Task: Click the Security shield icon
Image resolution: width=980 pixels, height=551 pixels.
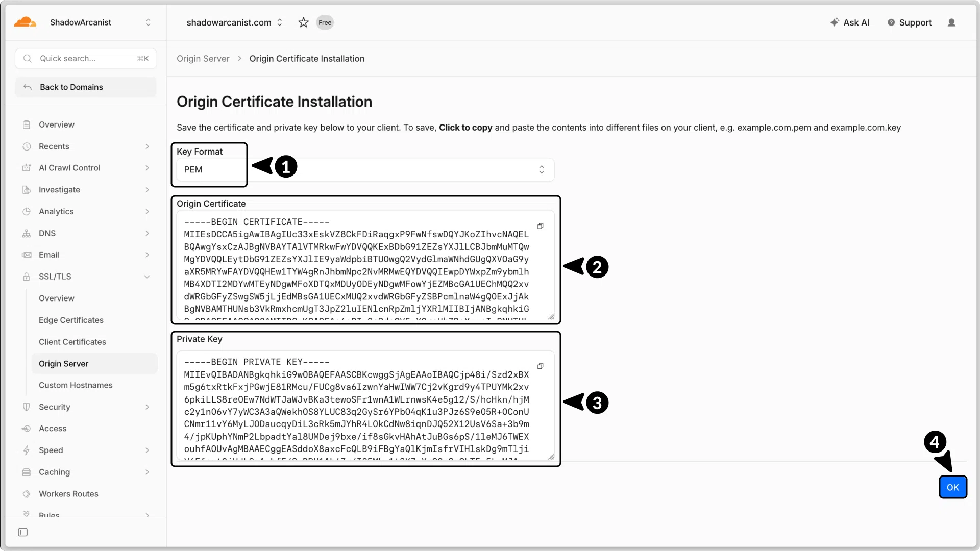Action: pyautogui.click(x=27, y=407)
